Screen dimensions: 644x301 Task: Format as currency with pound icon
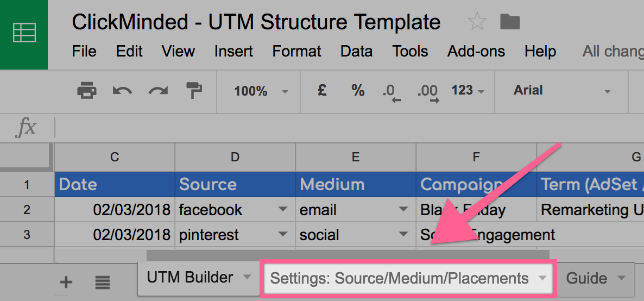[322, 90]
